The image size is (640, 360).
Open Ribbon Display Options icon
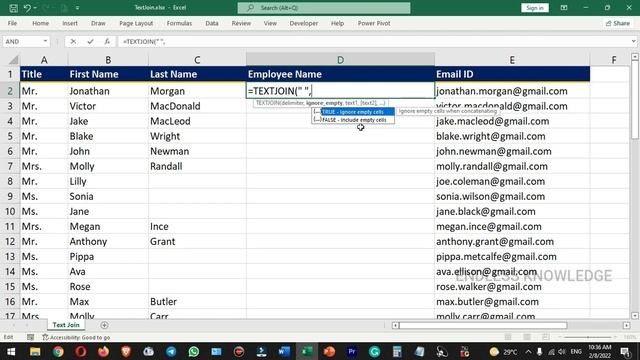click(x=564, y=8)
